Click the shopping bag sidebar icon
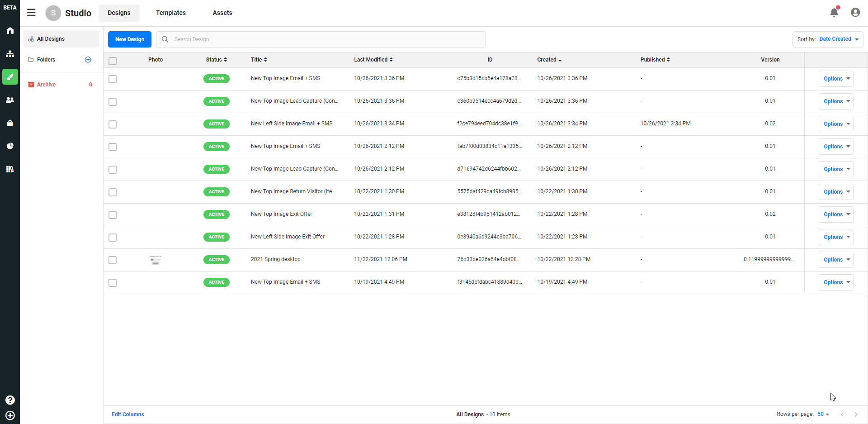The width and height of the screenshot is (868, 424). [x=10, y=123]
